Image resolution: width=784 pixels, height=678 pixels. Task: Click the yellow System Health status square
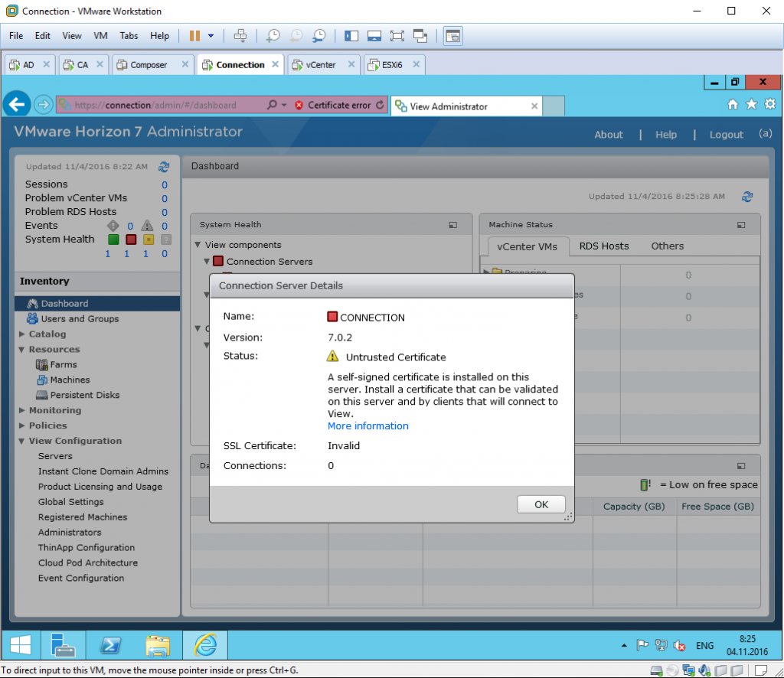click(x=149, y=240)
